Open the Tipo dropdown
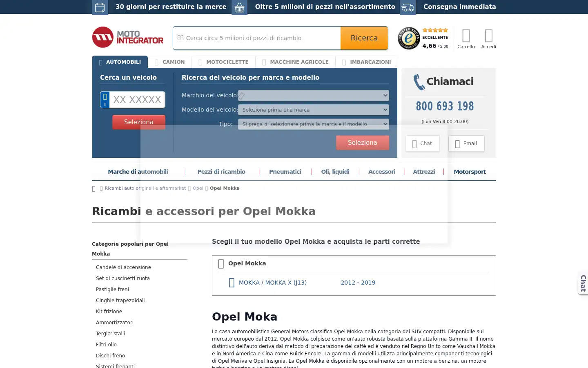The width and height of the screenshot is (588, 368). coord(313,124)
